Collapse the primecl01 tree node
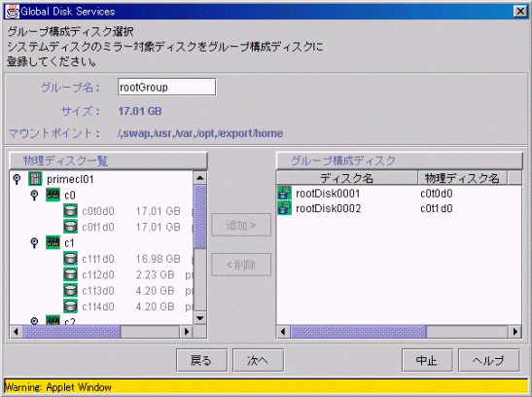 tap(17, 179)
